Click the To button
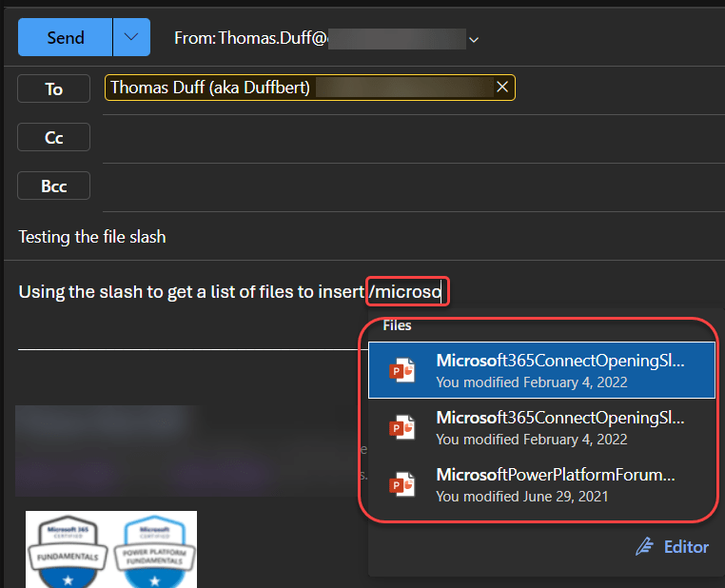The image size is (725, 588). click(53, 88)
